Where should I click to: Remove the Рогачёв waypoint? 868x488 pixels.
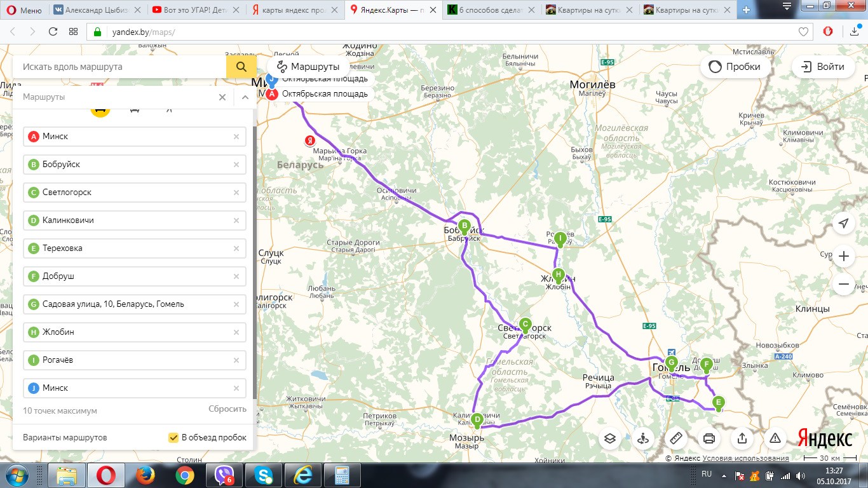pyautogui.click(x=236, y=360)
